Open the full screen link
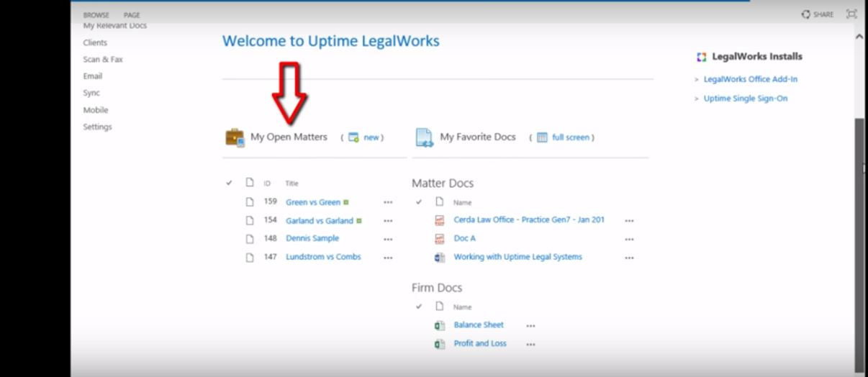Viewport: 868px width, 377px height. 571,137
